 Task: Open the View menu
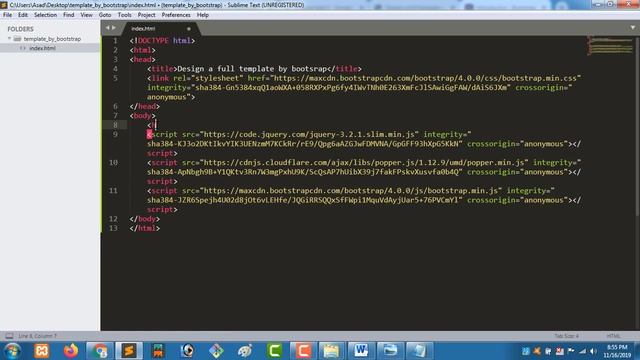click(x=87, y=15)
